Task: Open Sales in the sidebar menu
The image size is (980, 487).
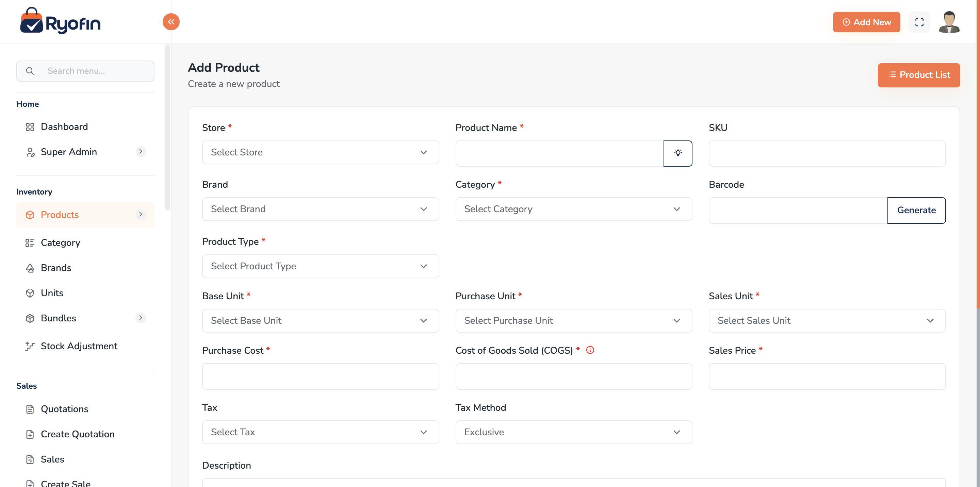Action: click(x=85, y=459)
